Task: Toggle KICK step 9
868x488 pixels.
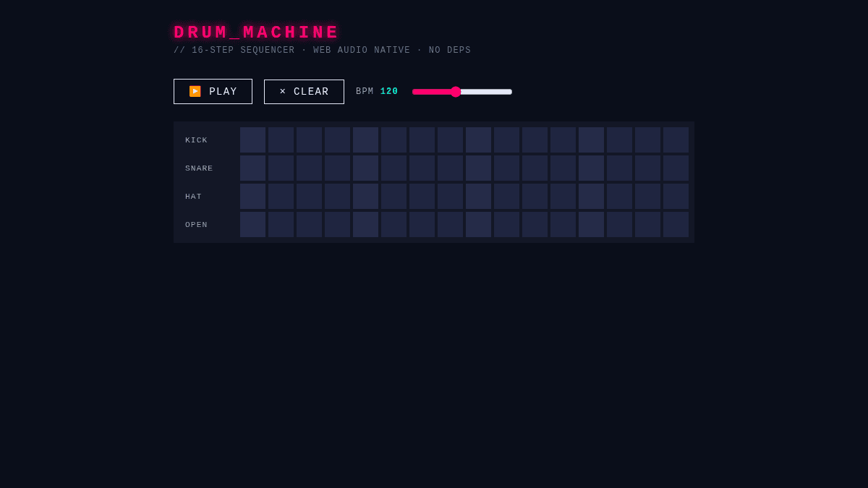Action: tap(478, 140)
